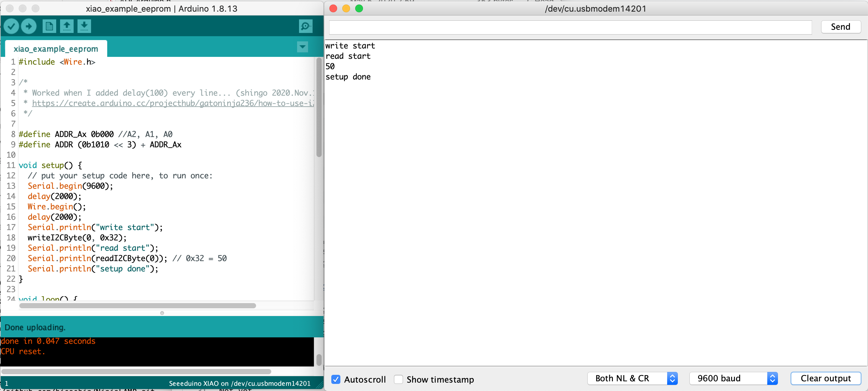Select the xiao_example_eeprom tab
This screenshot has height=391, width=868.
[56, 49]
